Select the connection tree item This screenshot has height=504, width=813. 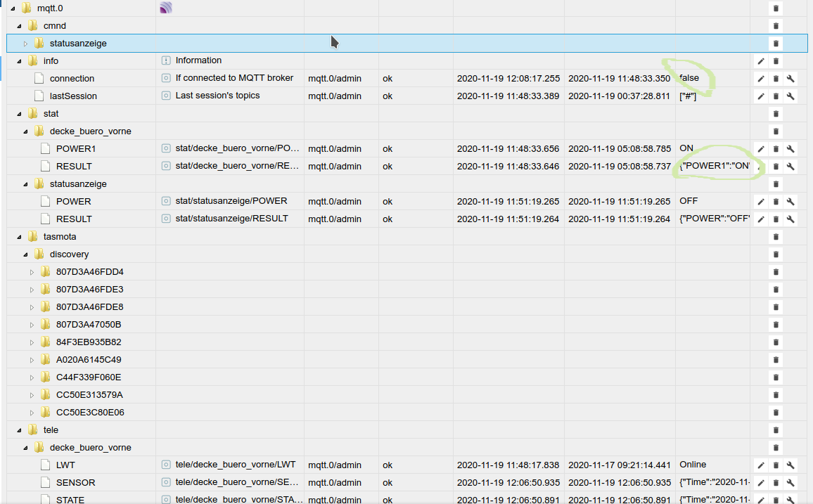72,79
